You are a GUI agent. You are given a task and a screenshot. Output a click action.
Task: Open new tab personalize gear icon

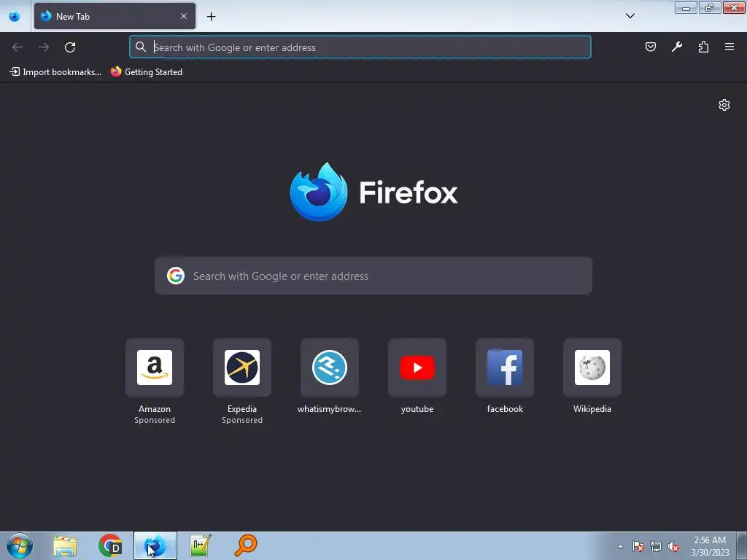click(x=724, y=105)
